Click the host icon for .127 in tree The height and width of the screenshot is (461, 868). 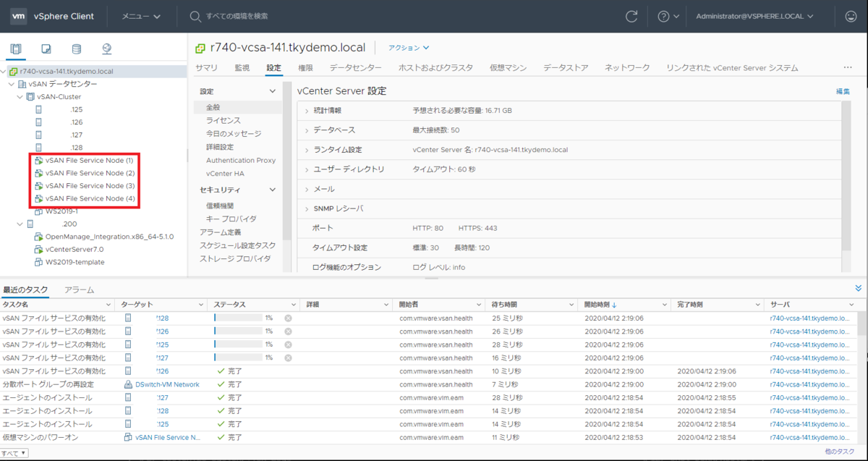39,135
